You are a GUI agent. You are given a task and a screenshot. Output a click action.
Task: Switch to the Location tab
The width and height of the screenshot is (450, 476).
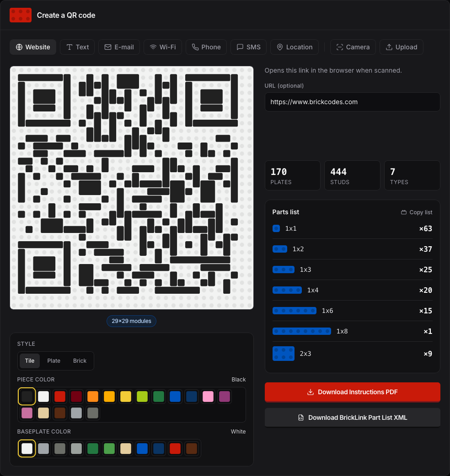[295, 47]
